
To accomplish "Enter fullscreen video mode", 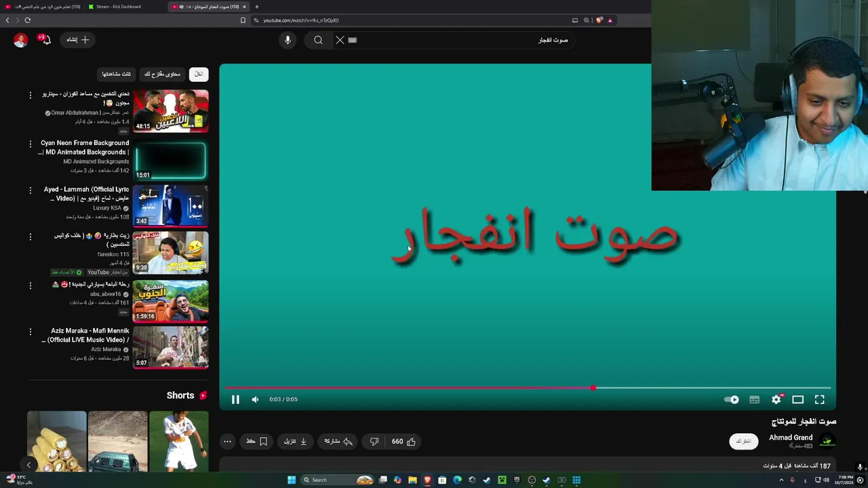I will click(819, 399).
